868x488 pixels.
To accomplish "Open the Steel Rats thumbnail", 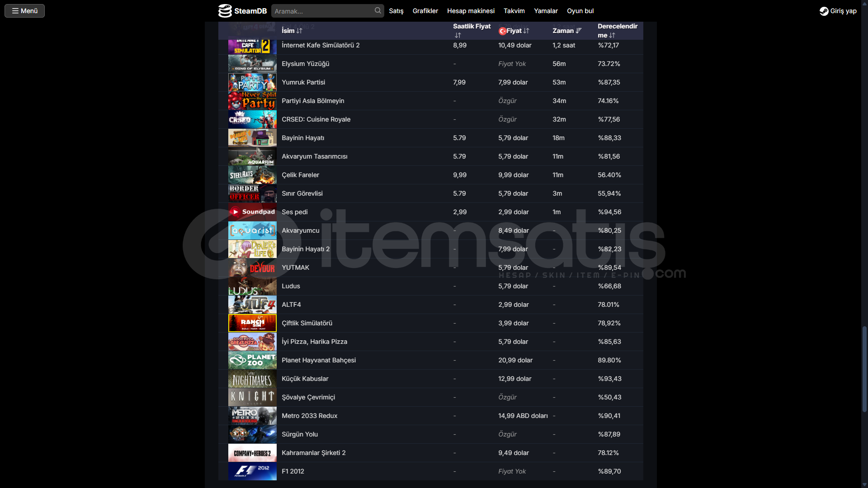I will (252, 175).
